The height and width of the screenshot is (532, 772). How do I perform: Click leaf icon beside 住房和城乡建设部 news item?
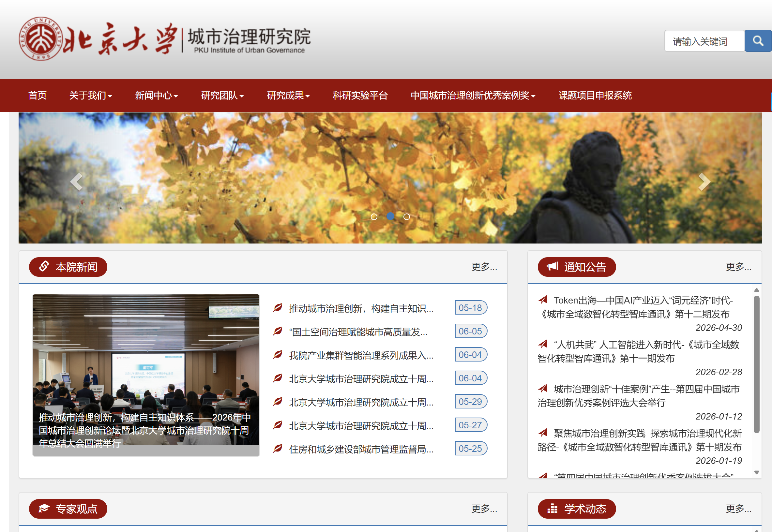tap(278, 449)
